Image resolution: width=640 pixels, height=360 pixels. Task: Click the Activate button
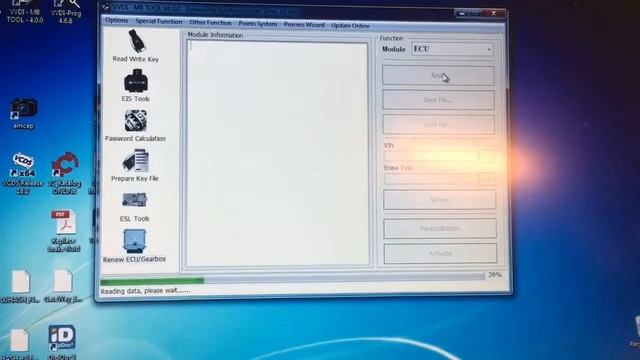(x=440, y=253)
